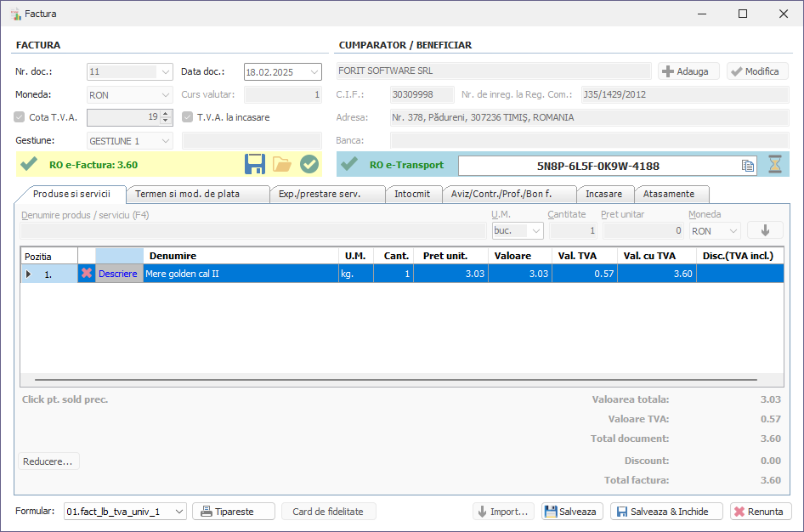Open the Atasamente tab
Viewport: 804px width, 532px height.
[x=669, y=194]
